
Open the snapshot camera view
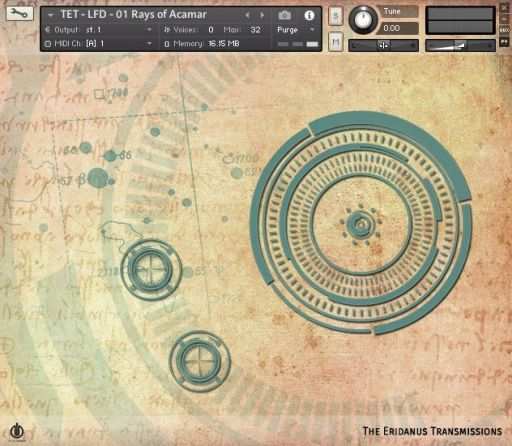pyautogui.click(x=284, y=15)
